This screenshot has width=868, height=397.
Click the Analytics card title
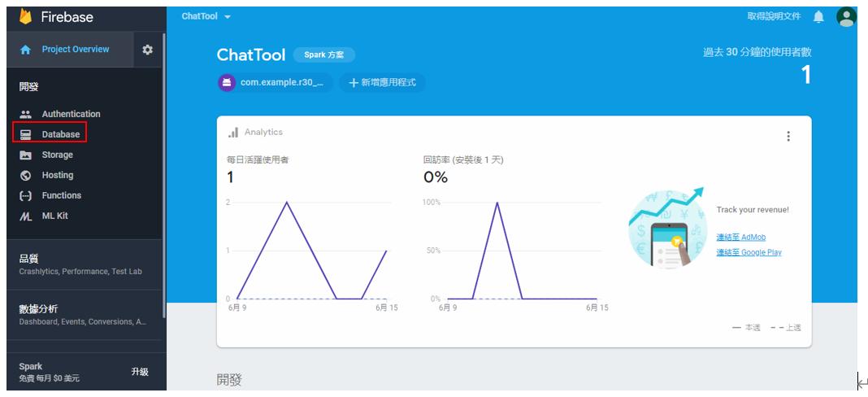pyautogui.click(x=263, y=133)
